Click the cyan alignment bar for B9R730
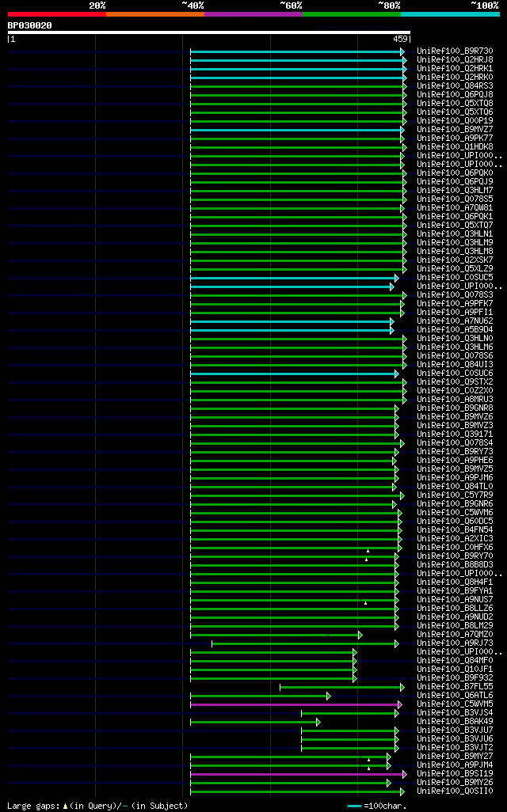Viewport: 507px width, 812px height. [297, 51]
